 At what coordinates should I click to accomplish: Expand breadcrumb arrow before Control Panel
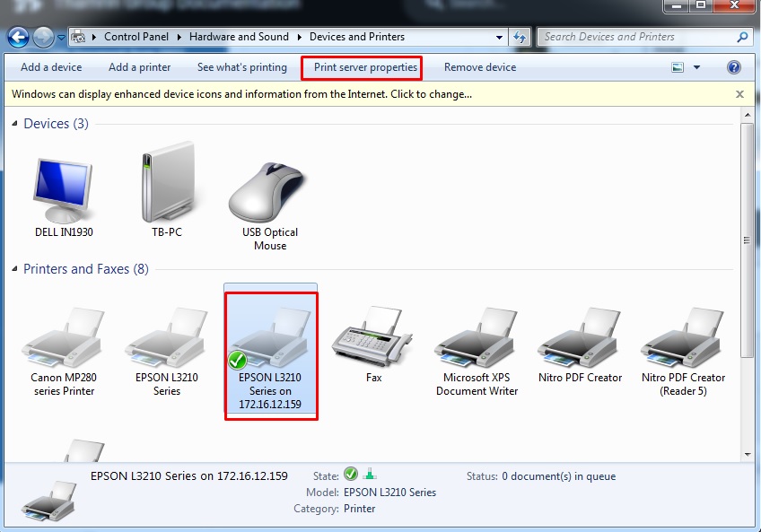click(93, 37)
